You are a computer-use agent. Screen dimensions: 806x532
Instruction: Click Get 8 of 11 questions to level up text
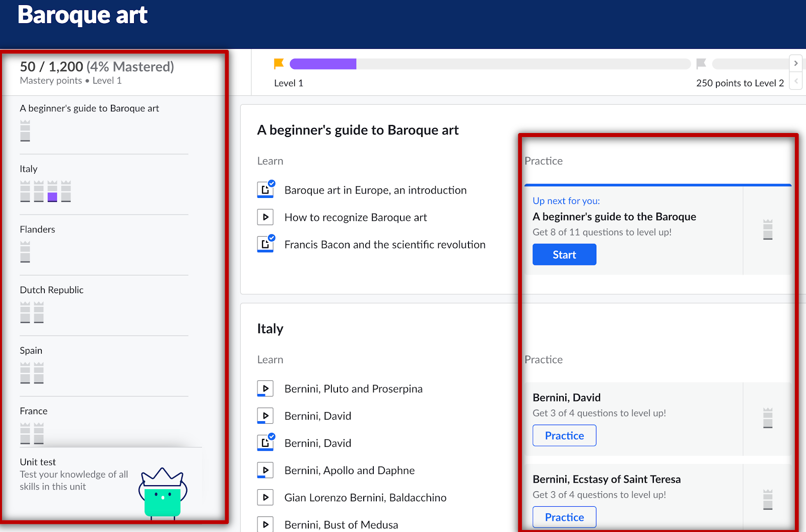[602, 232]
